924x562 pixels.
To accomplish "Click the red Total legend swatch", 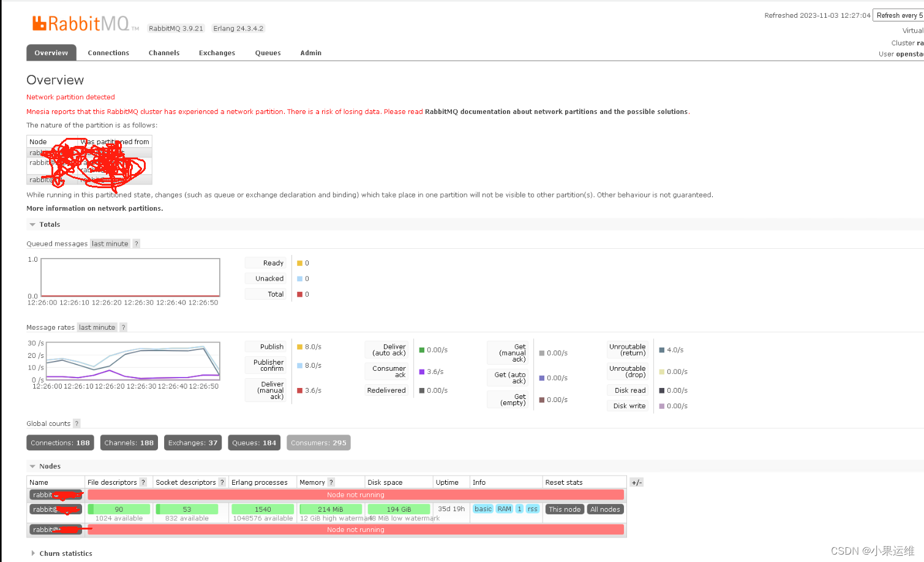I will [x=299, y=294].
